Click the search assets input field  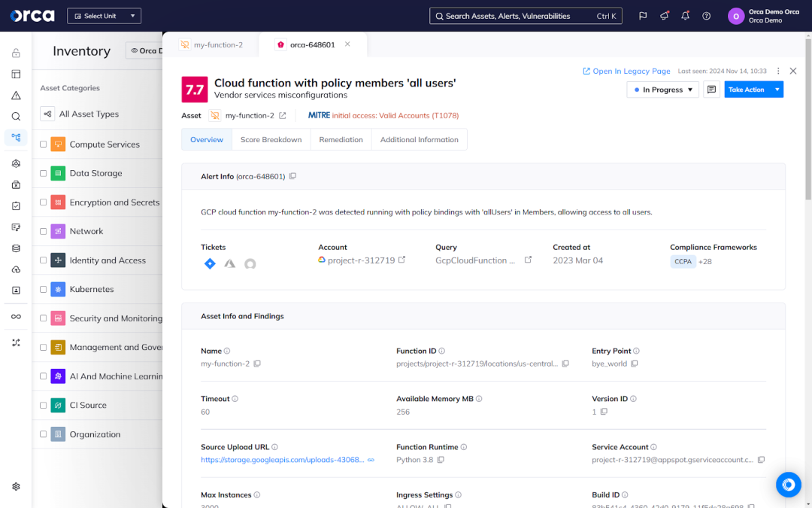point(526,16)
